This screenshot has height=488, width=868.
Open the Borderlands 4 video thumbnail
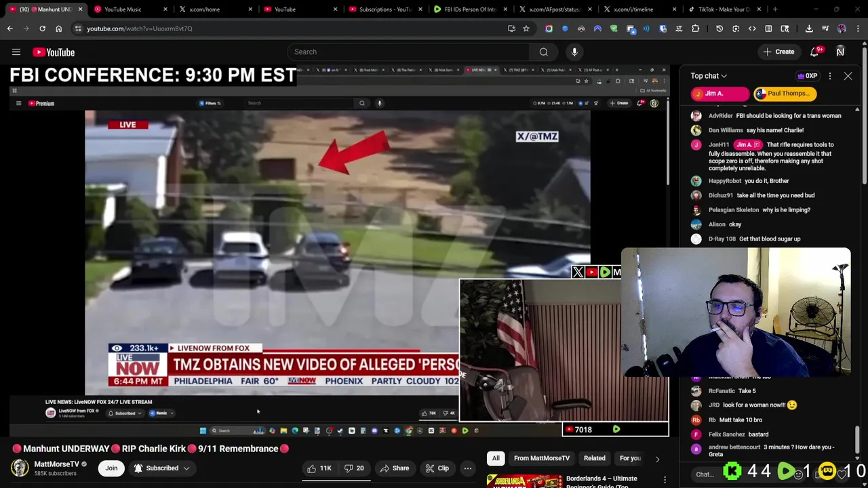coord(524,481)
